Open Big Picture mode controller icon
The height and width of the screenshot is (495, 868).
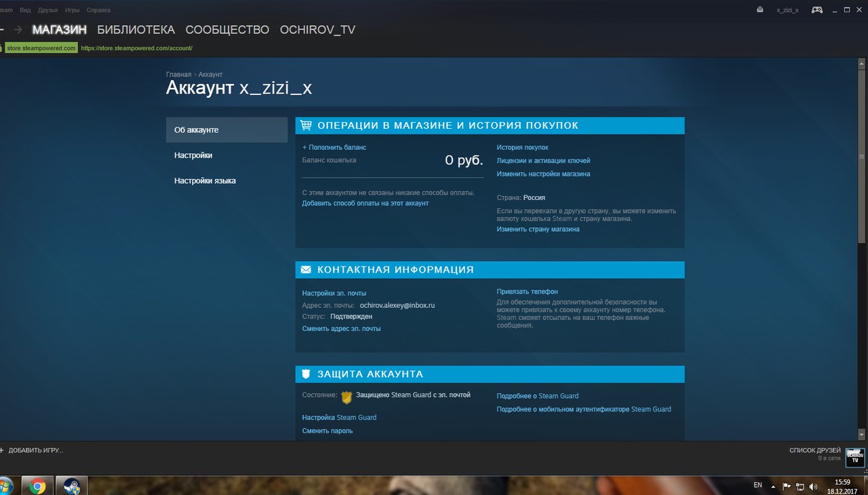(817, 10)
